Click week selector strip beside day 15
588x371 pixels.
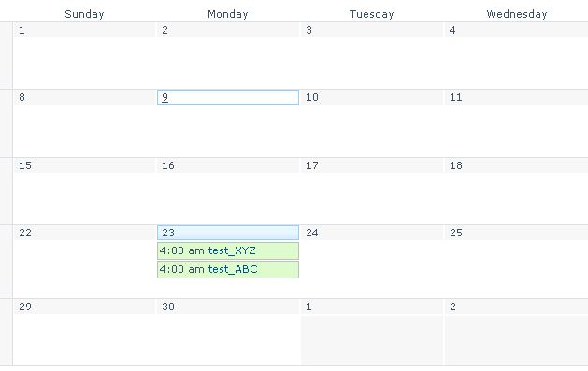pos(6,192)
